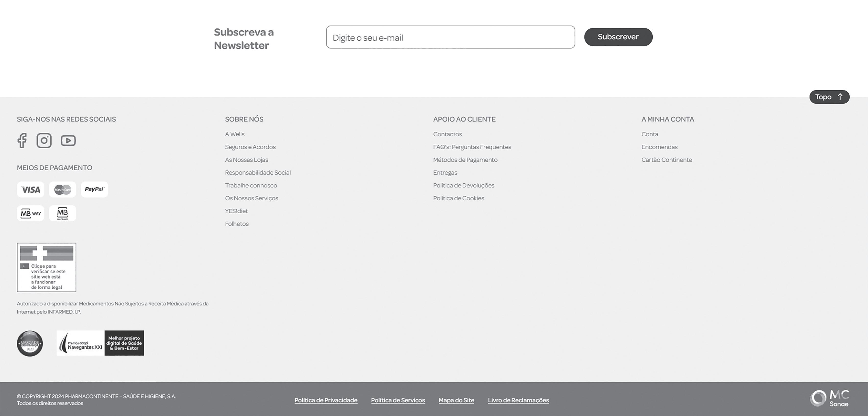
Task: Click the Visa payment logo
Action: [31, 189]
